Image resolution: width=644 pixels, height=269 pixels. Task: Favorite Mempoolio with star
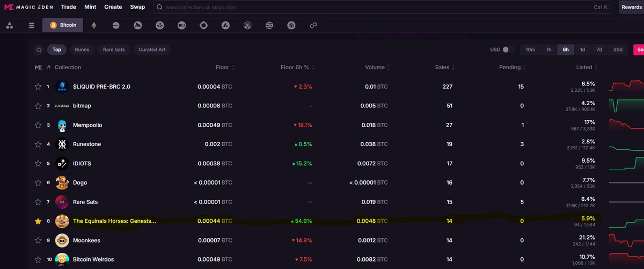(x=38, y=125)
